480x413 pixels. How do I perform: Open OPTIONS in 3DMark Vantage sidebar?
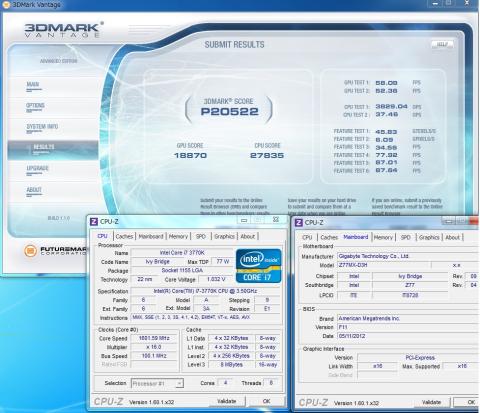click(x=35, y=106)
